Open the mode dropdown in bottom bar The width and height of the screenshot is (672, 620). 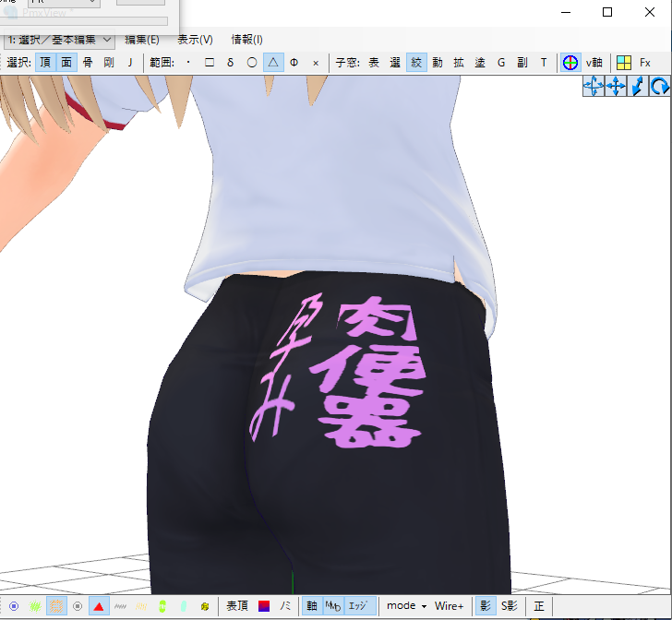tap(406, 606)
